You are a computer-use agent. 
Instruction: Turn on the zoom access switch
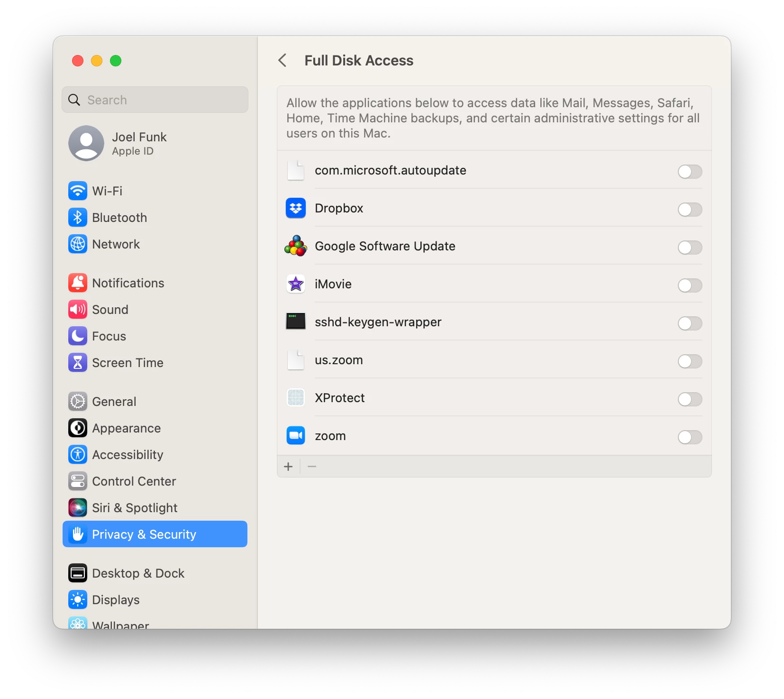pos(690,437)
